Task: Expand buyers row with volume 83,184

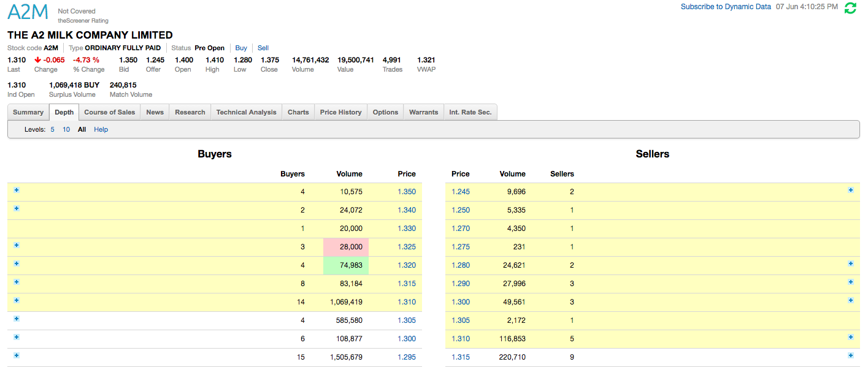Action: click(x=17, y=282)
